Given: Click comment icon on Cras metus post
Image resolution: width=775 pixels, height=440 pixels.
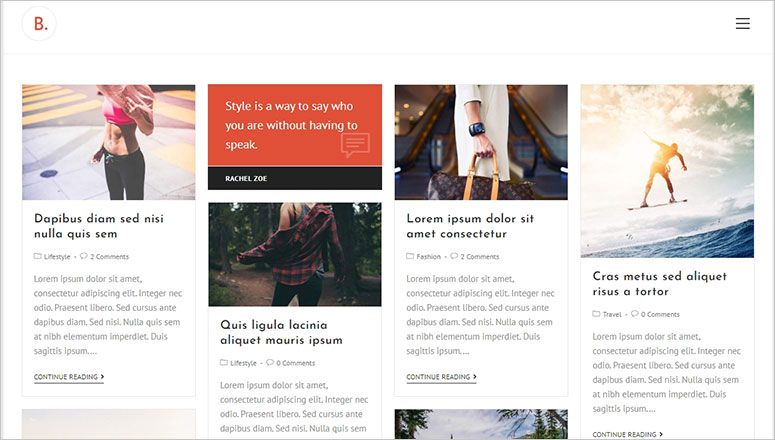Looking at the screenshot, I should click(x=635, y=314).
